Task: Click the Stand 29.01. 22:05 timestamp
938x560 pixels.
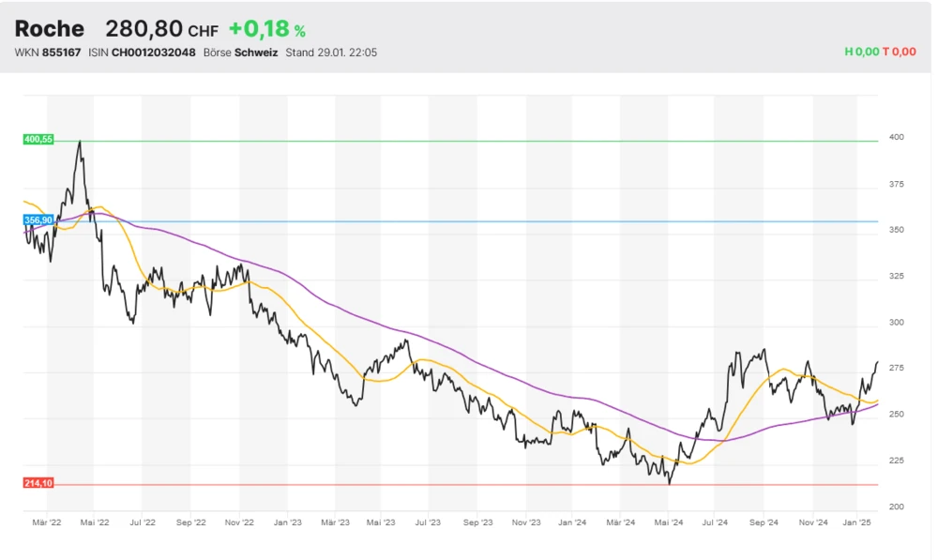Action: [x=331, y=53]
